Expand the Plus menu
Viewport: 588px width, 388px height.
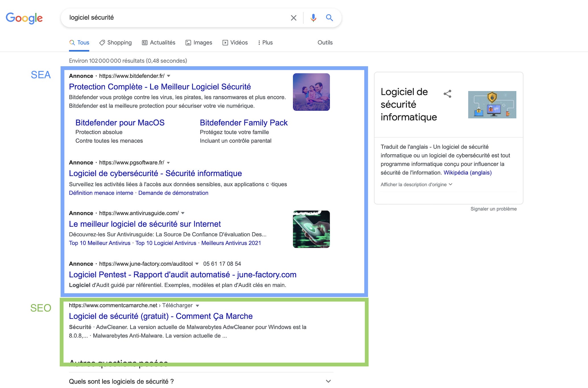click(x=265, y=43)
